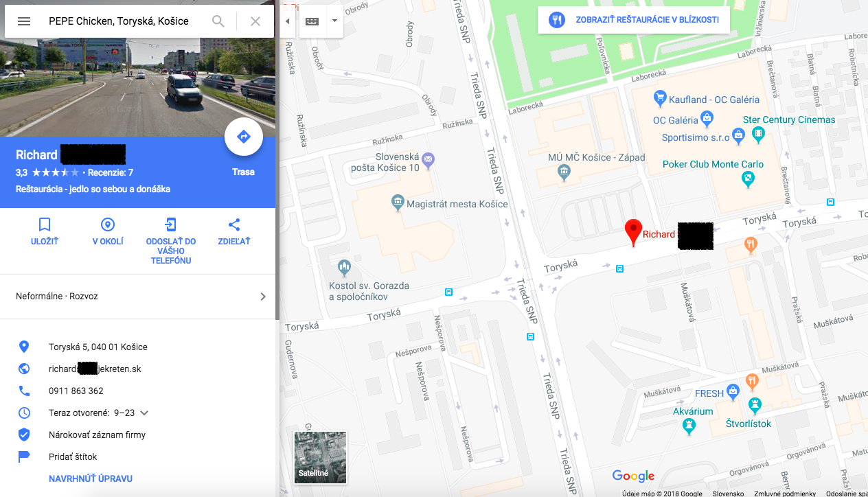Share the place using ZDIEĽAŤ icon
Screen dimensions: 868x497
[x=234, y=232]
